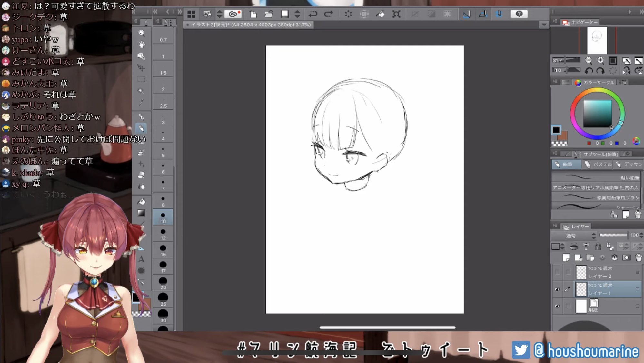The image size is (644, 363).
Task: Rotate canvas left in Navigator
Action: pyautogui.click(x=589, y=71)
